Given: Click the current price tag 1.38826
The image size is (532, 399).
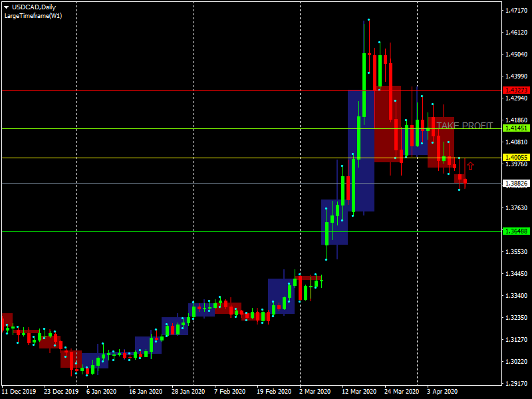Looking at the screenshot, I should (x=516, y=184).
